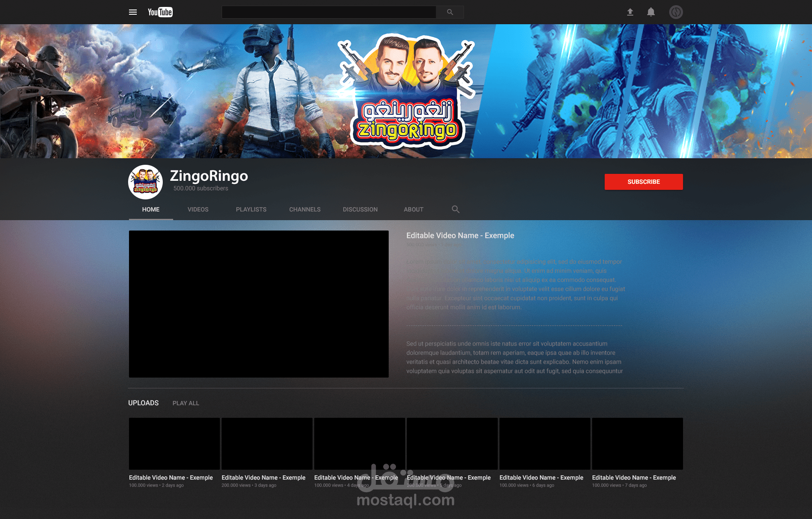Viewport: 812px width, 519px height.
Task: Click '100.000 views • 2 days ago' text
Action: 156,485
